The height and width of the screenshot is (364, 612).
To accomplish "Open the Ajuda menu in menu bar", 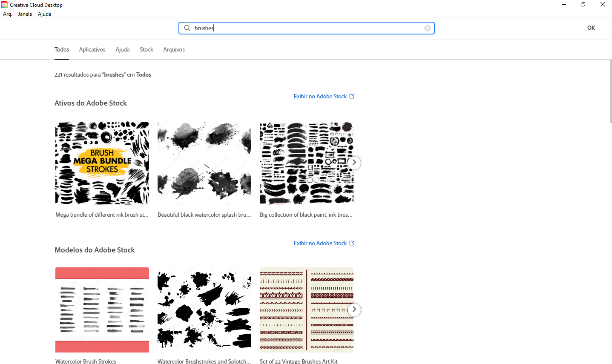I will pos(44,14).
